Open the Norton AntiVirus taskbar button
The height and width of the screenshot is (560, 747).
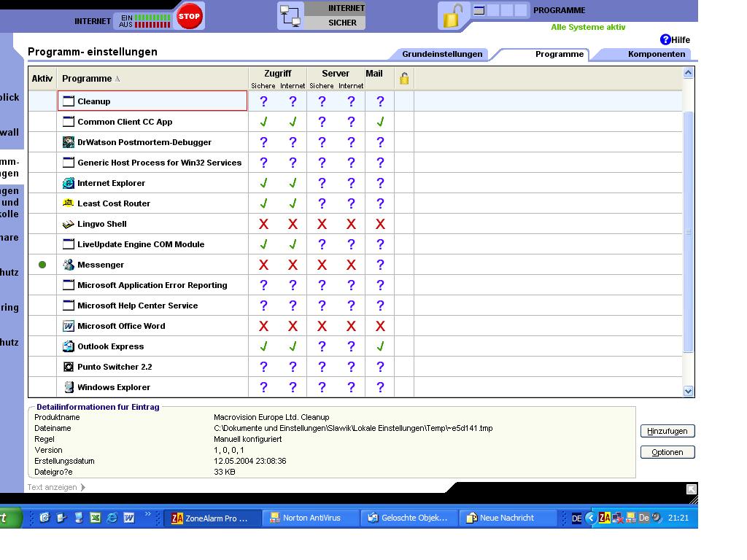click(x=311, y=518)
